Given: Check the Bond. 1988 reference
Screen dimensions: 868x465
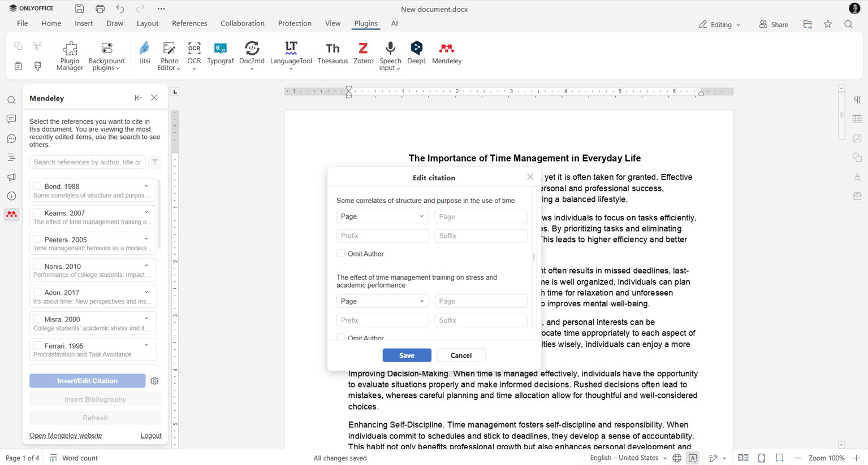Looking at the screenshot, I should pyautogui.click(x=37, y=186).
